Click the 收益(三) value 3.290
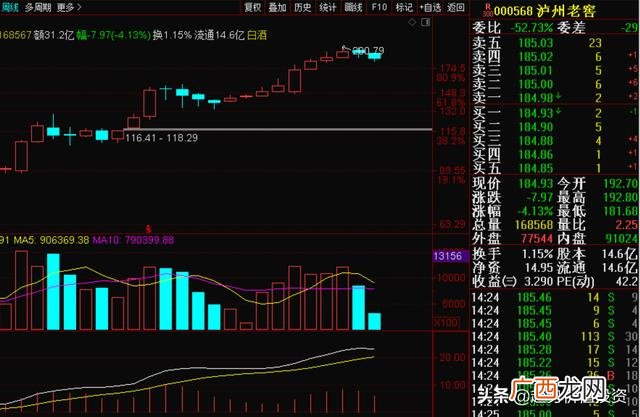 coord(539,282)
